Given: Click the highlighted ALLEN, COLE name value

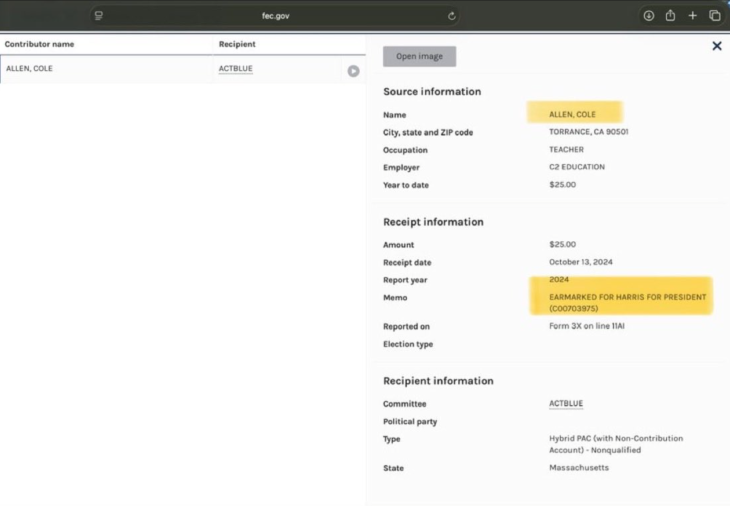Looking at the screenshot, I should pos(572,114).
